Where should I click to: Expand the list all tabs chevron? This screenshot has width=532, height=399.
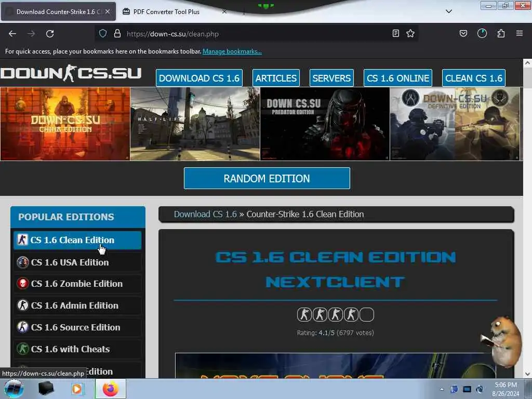(449, 11)
